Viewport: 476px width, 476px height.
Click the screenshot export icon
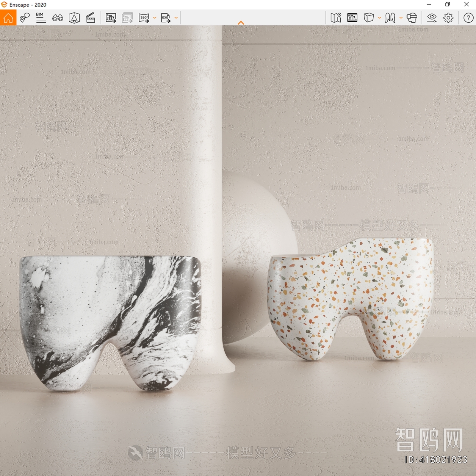coord(111,18)
